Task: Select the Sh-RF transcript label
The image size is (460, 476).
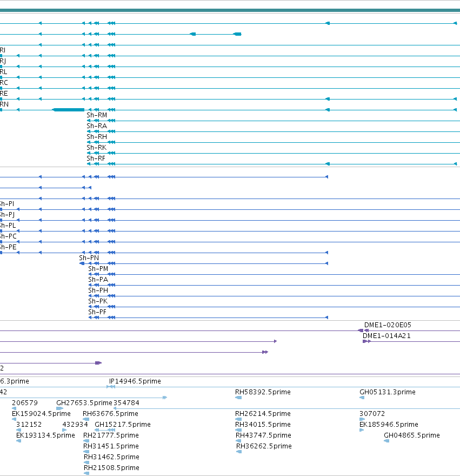Action: [x=96, y=158]
